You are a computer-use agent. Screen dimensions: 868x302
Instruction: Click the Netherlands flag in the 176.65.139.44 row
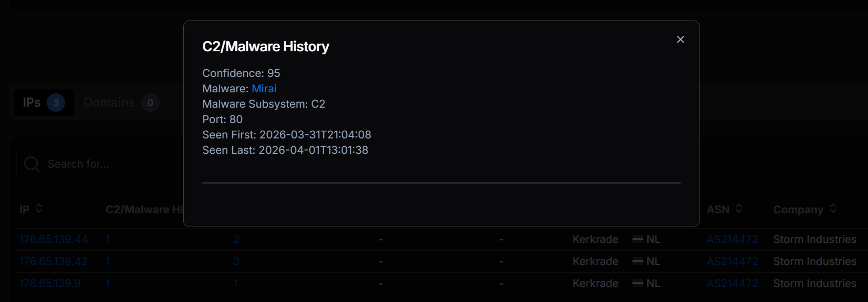coord(638,239)
